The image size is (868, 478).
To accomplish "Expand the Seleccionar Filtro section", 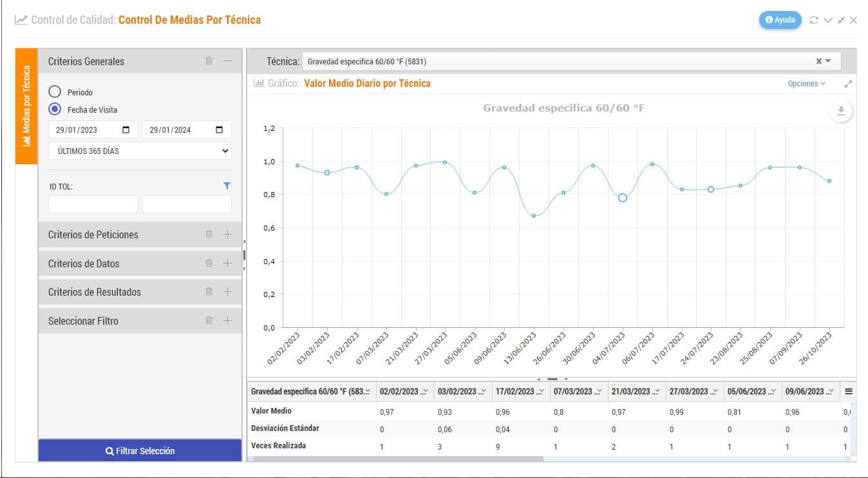I will 227,320.
